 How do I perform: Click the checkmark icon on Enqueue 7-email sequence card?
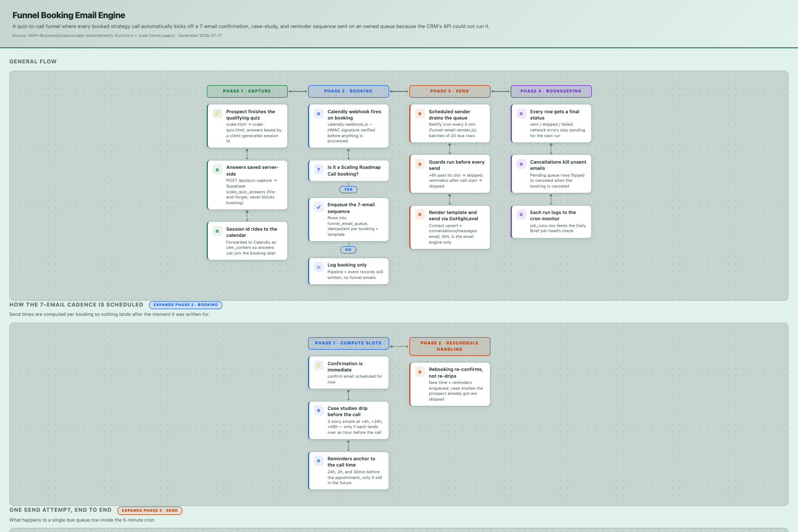coord(318,207)
